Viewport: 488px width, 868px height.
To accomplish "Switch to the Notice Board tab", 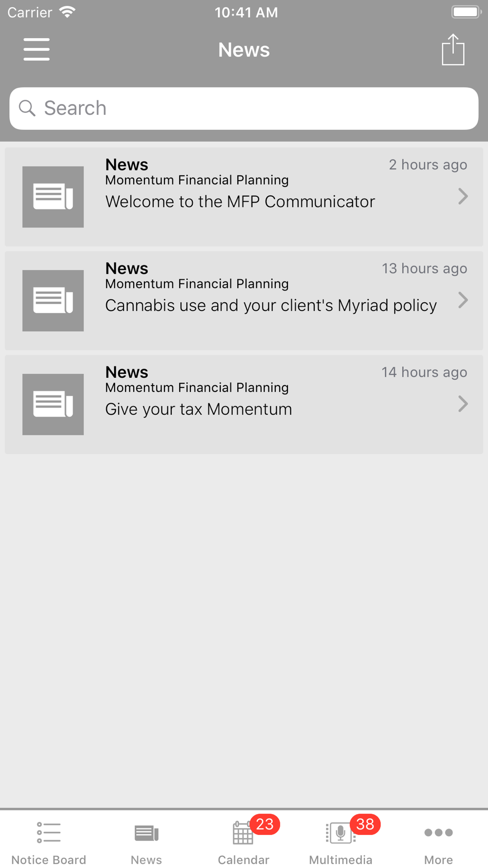I will coord(49,843).
